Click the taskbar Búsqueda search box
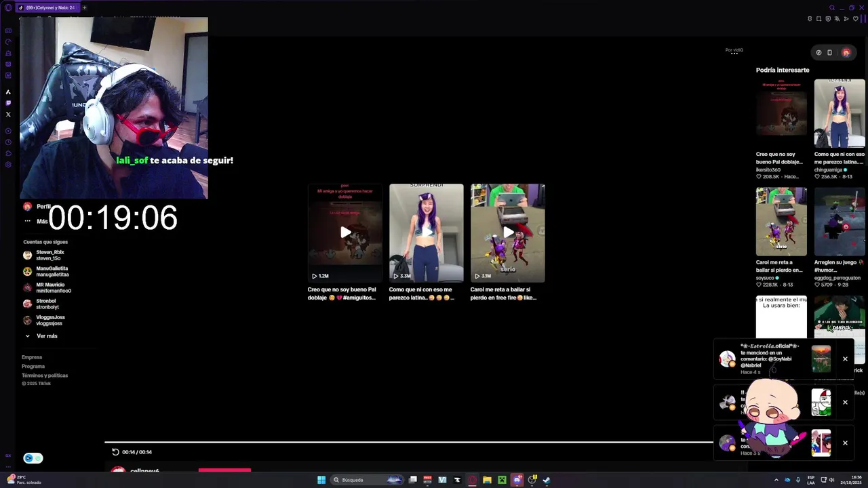The height and width of the screenshot is (488, 868). 368,480
